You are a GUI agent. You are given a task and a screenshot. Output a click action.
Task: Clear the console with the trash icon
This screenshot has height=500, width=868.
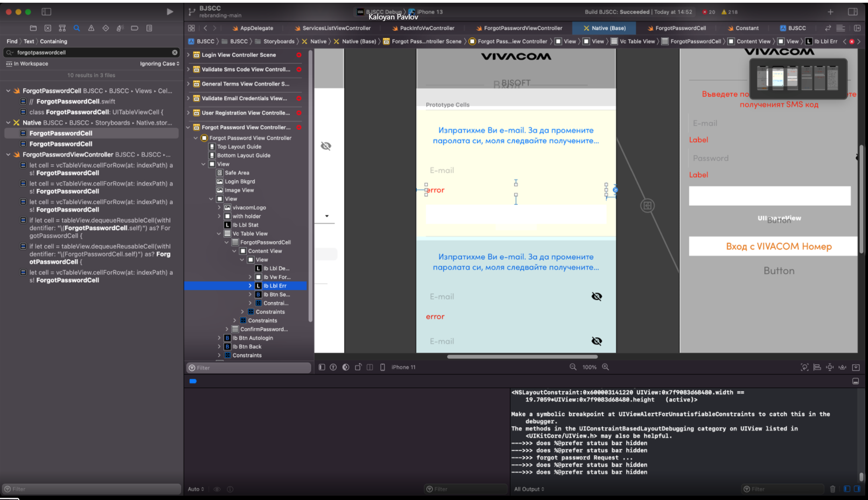tap(833, 489)
